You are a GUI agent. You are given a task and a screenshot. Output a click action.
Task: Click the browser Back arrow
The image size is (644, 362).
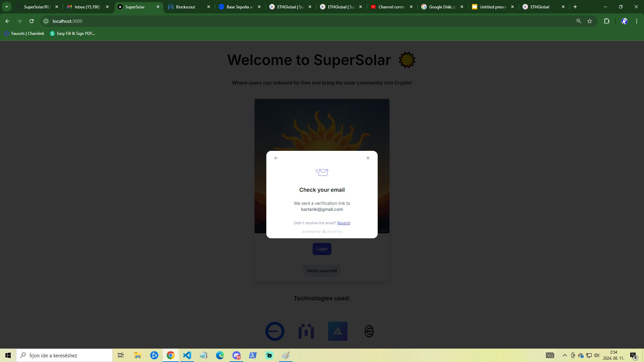(x=7, y=21)
